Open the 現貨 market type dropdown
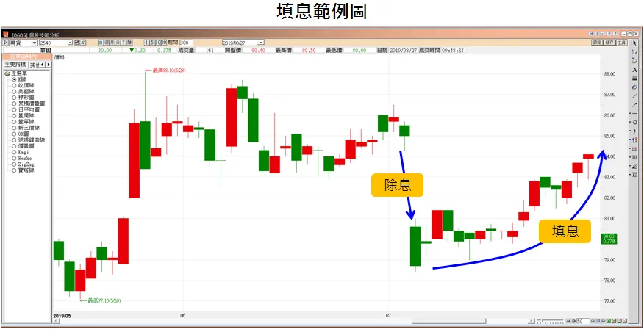Image resolution: width=644 pixels, height=329 pixels. (x=35, y=43)
